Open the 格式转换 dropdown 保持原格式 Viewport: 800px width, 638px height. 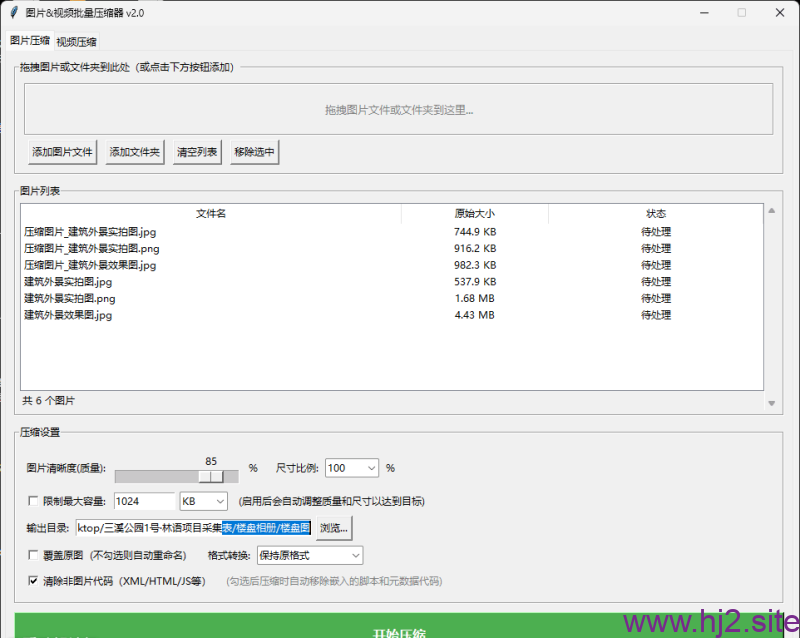pos(310,555)
